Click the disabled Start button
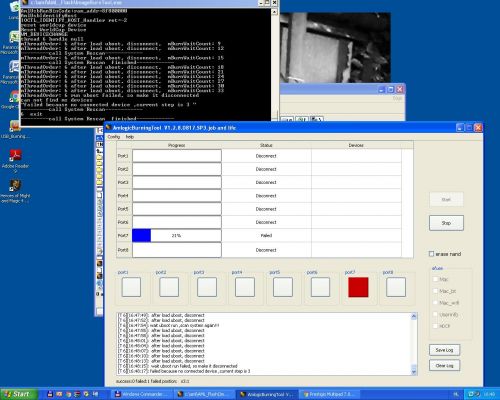This screenshot has height=400, width=500. (446, 200)
